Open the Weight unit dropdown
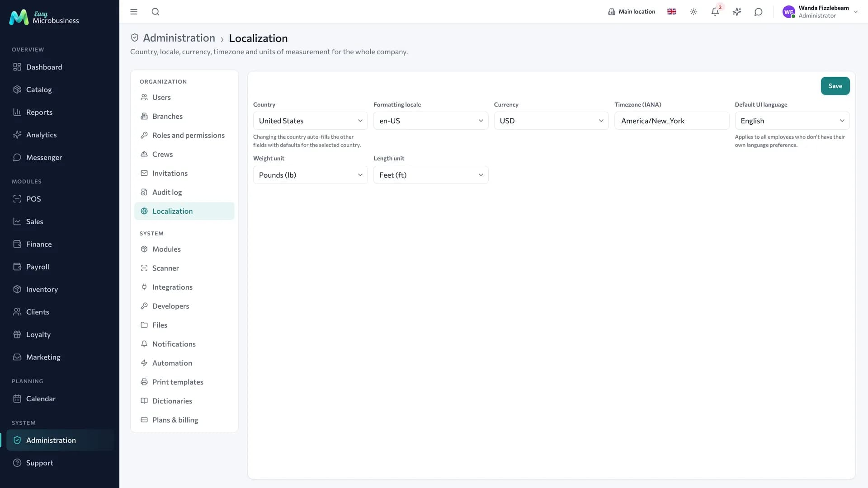Image resolution: width=868 pixels, height=488 pixels. click(310, 175)
